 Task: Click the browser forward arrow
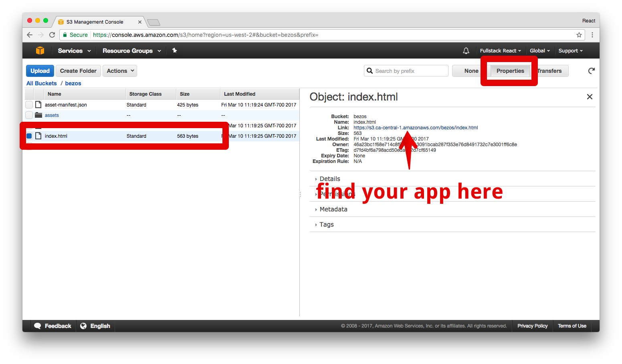click(41, 35)
